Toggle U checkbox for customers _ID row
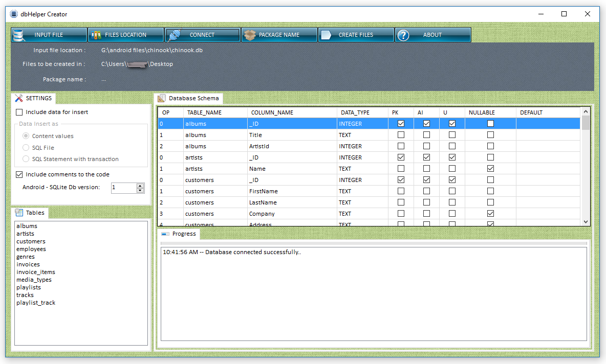Screen dimensions: 606x364 click(x=452, y=179)
